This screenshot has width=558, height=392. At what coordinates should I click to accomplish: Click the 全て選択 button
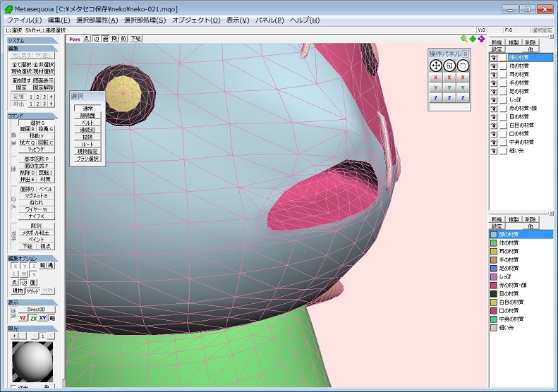tap(21, 64)
